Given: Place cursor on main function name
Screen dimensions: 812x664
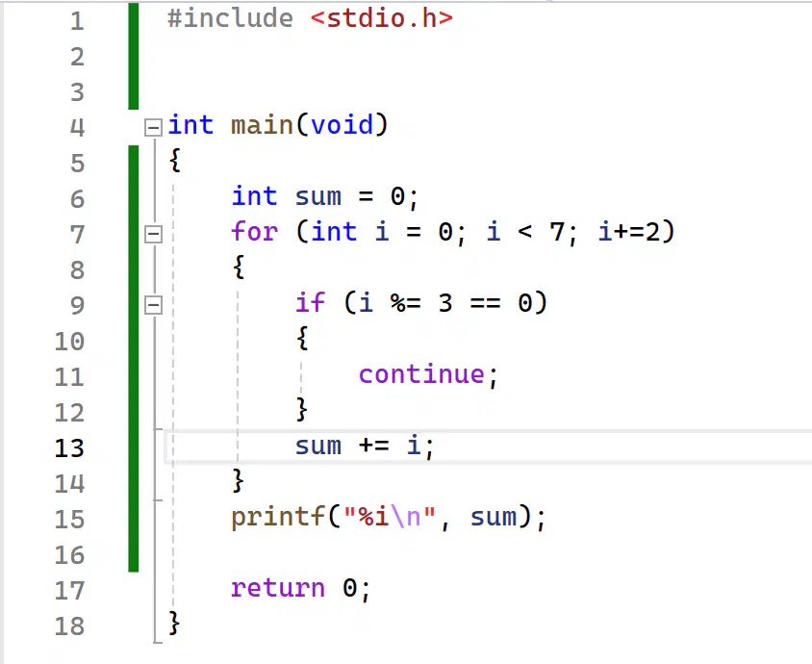Looking at the screenshot, I should (x=262, y=125).
